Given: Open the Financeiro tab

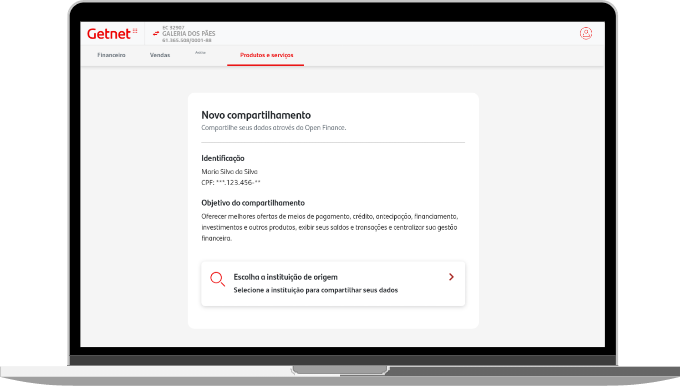Looking at the screenshot, I should click(111, 55).
